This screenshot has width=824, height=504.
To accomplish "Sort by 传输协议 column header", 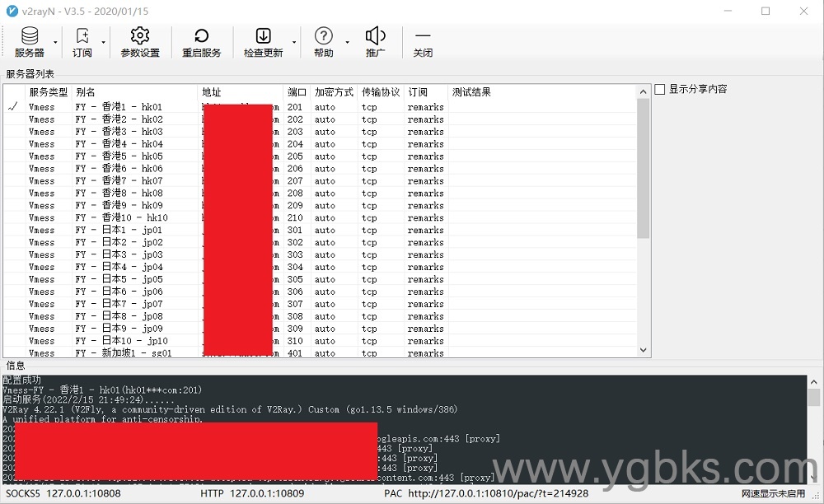I will (381, 92).
